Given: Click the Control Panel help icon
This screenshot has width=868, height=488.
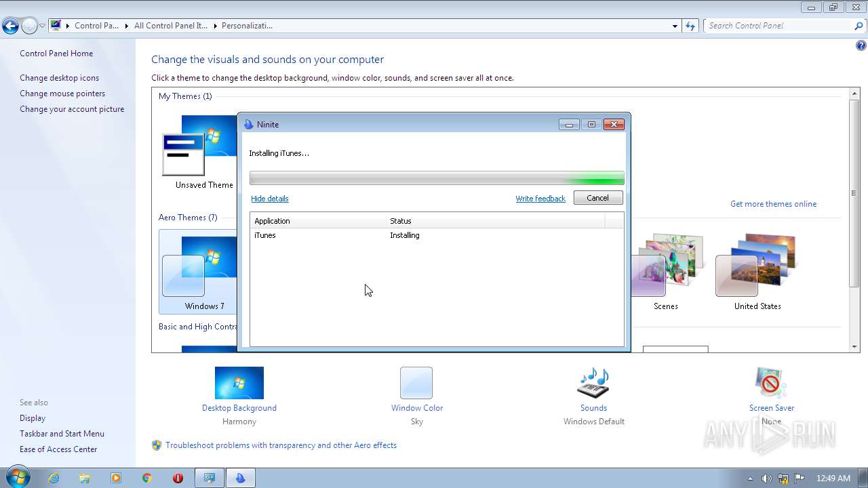Looking at the screenshot, I should (x=861, y=46).
